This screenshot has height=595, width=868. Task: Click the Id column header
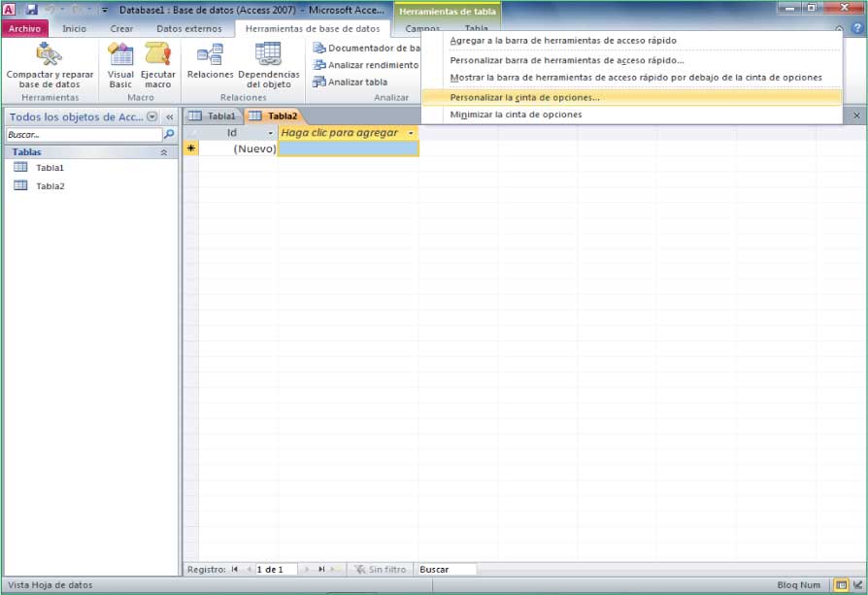coord(231,133)
